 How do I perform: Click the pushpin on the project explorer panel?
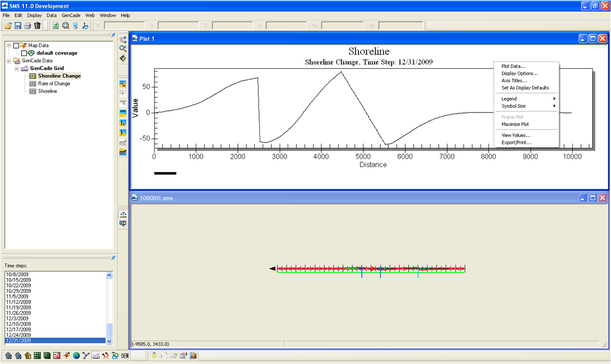(113, 36)
